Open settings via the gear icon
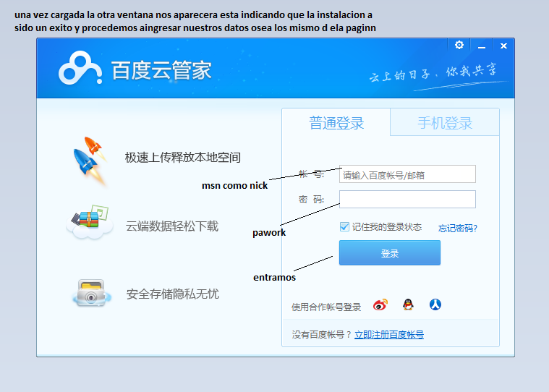Screen dimensions: 549x392 [x=459, y=45]
